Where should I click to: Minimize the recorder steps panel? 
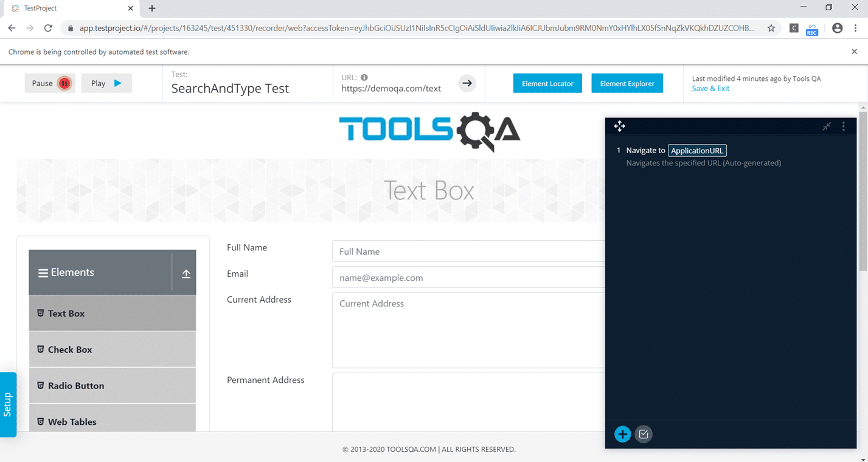[827, 126]
